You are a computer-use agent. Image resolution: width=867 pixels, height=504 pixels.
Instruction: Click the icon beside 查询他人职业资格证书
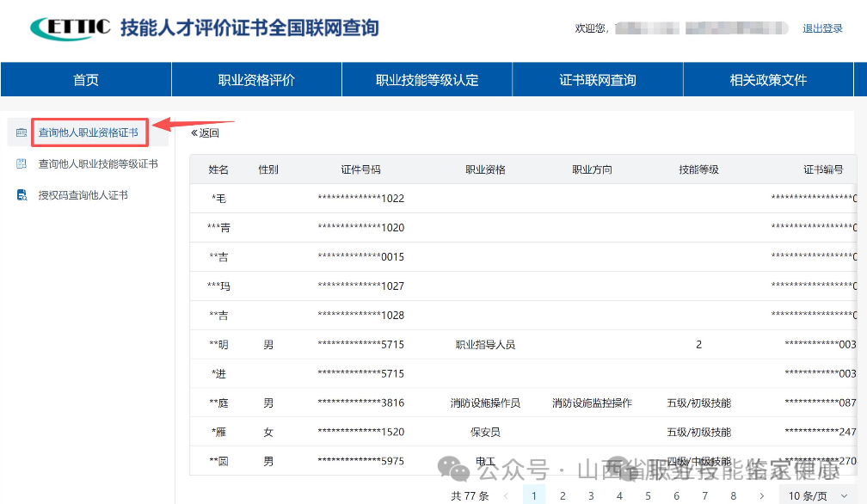(22, 132)
